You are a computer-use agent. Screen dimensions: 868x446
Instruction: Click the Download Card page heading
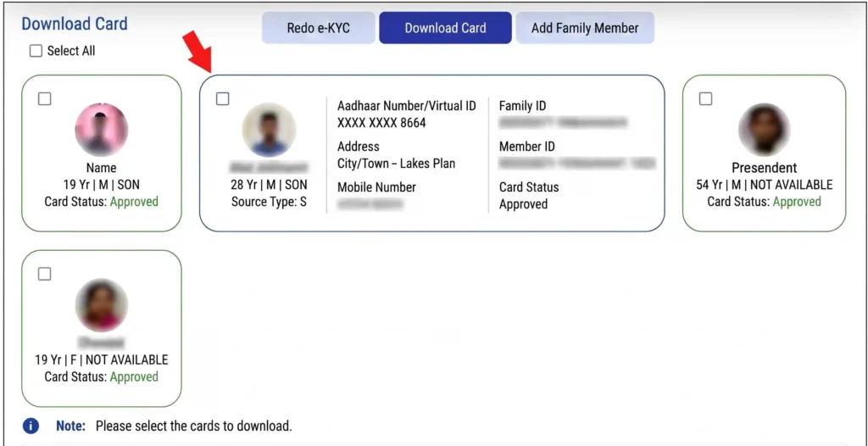(75, 24)
